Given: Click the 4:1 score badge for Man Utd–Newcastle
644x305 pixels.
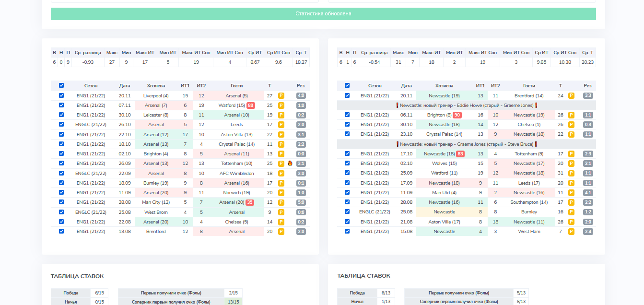Looking at the screenshot, I should tap(587, 193).
